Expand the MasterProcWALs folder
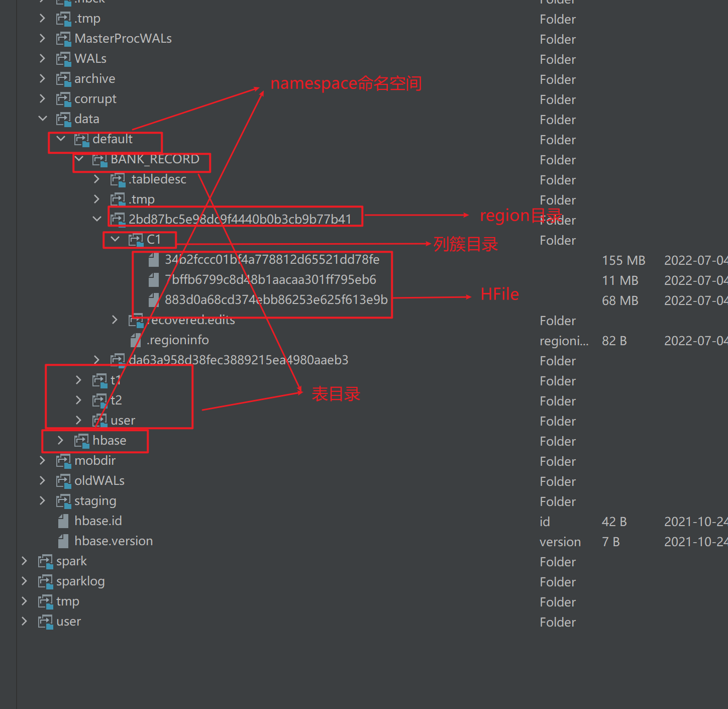Screen dimensions: 728x709 (x=42, y=38)
